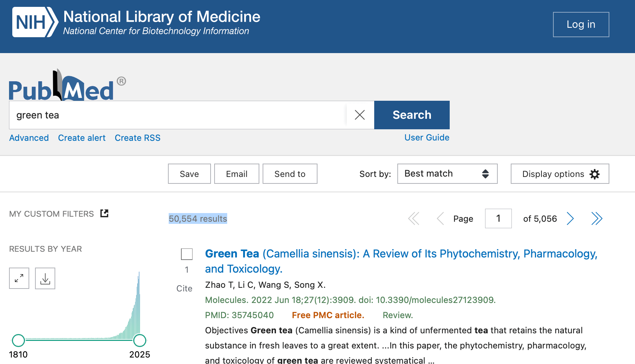Go to the previous results page
The height and width of the screenshot is (364, 635).
tap(440, 218)
